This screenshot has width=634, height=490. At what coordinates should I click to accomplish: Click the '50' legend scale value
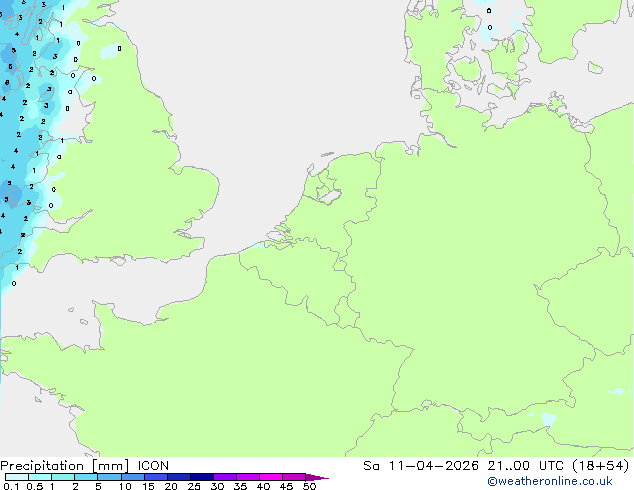[309, 486]
